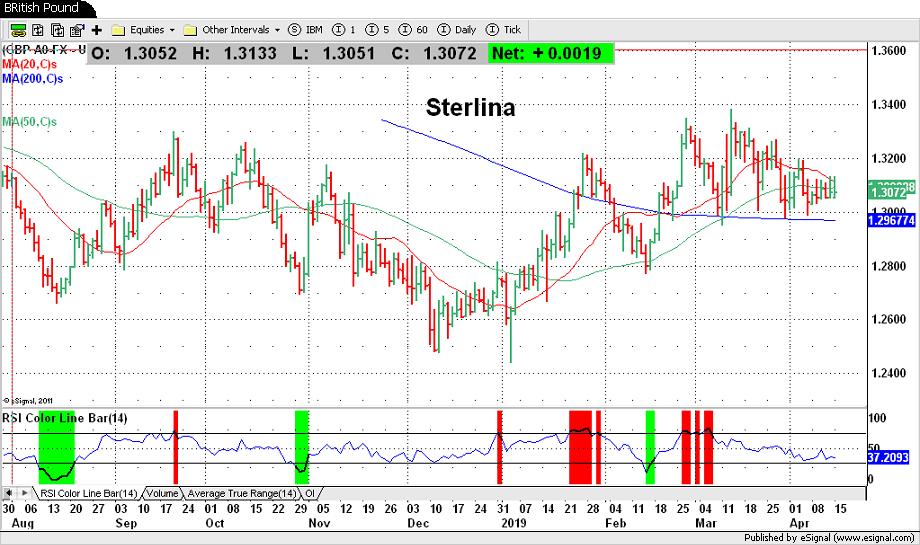The height and width of the screenshot is (545, 920).
Task: Click the Sterlina chart annotation text
Action: pyautogui.click(x=471, y=107)
